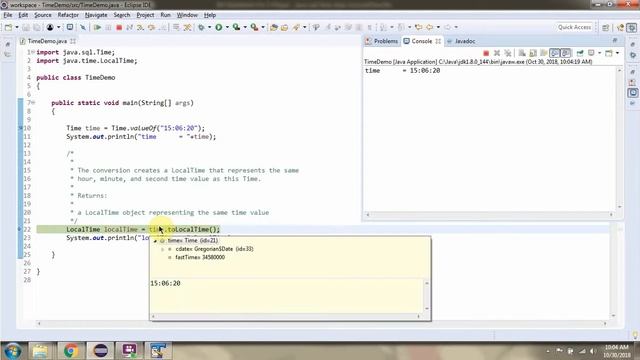640x360 pixels.
Task: Open the Window menu
Action: point(187,15)
